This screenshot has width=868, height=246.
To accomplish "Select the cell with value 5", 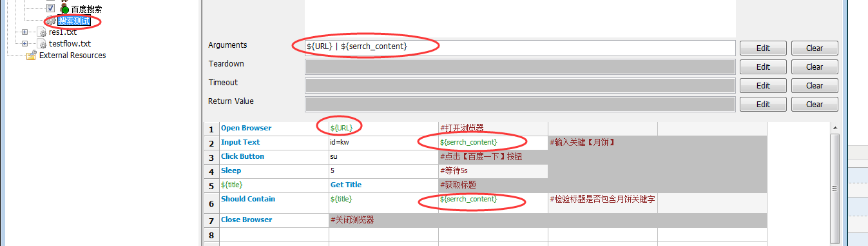I will 383,171.
